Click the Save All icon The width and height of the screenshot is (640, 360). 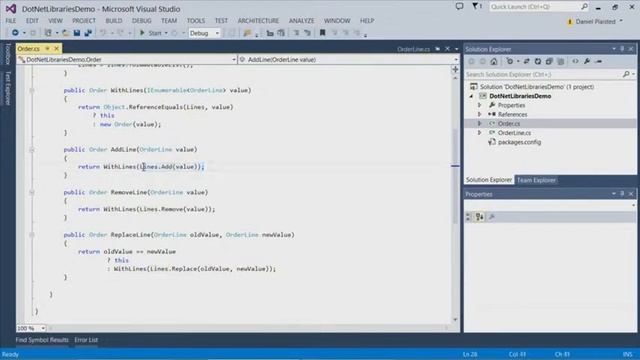88,33
